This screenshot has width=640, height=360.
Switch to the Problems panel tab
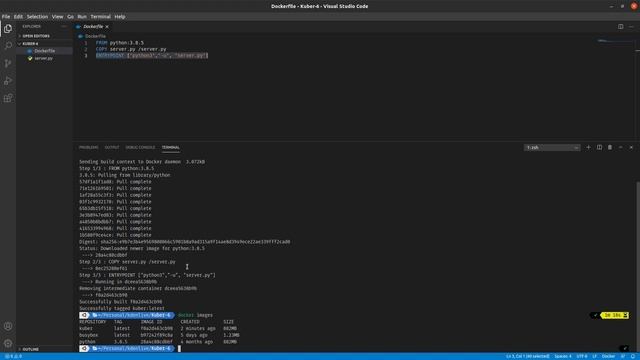[89, 147]
